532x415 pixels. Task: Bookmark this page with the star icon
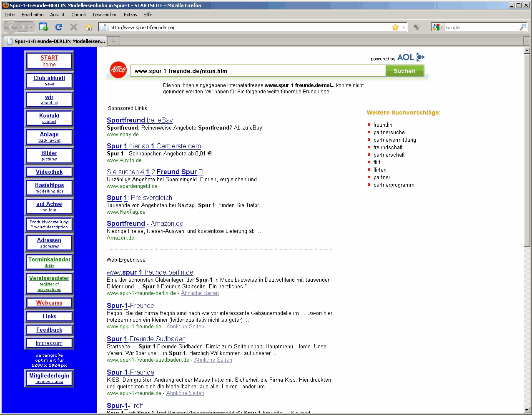click(395, 27)
